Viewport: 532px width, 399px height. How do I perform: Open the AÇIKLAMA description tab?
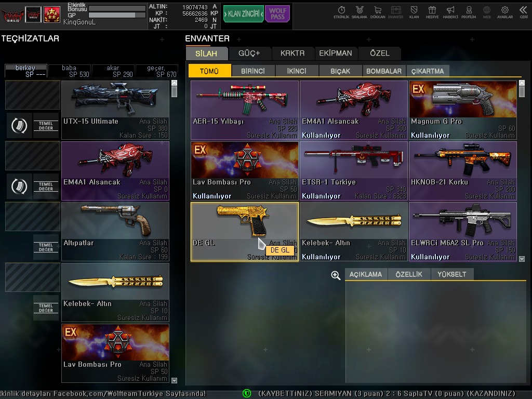click(366, 274)
